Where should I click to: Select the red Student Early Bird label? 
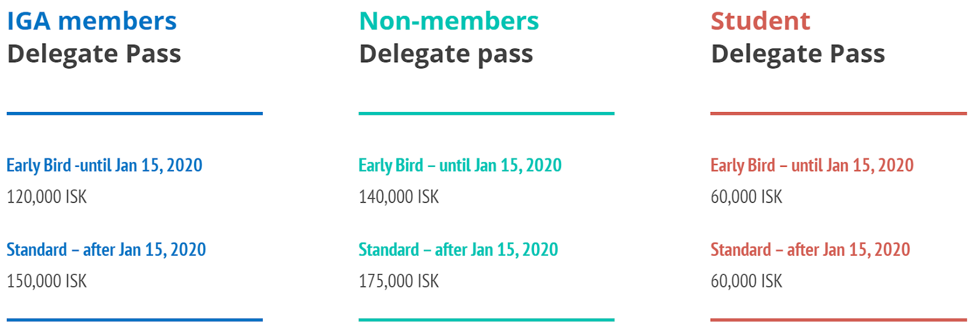(812, 165)
